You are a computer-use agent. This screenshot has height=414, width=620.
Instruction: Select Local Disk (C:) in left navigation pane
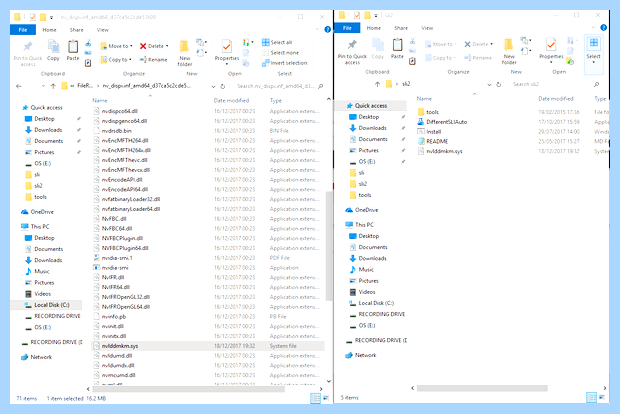point(47,305)
